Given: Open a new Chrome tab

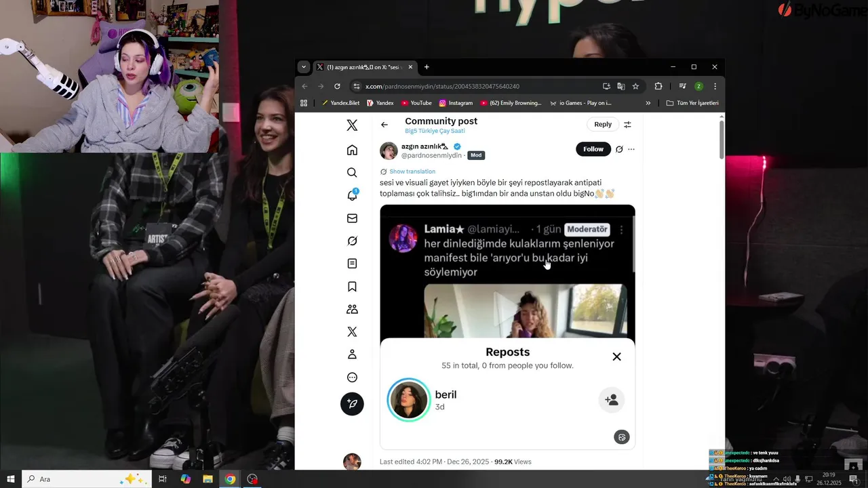Looking at the screenshot, I should tap(427, 67).
